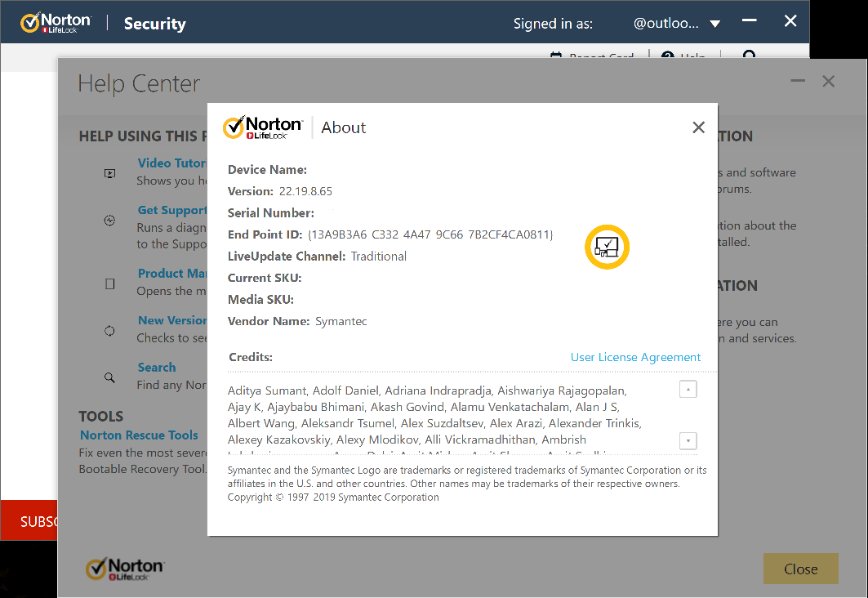Image resolution: width=868 pixels, height=598 pixels.
Task: Open the User License Agreement link
Action: [635, 357]
